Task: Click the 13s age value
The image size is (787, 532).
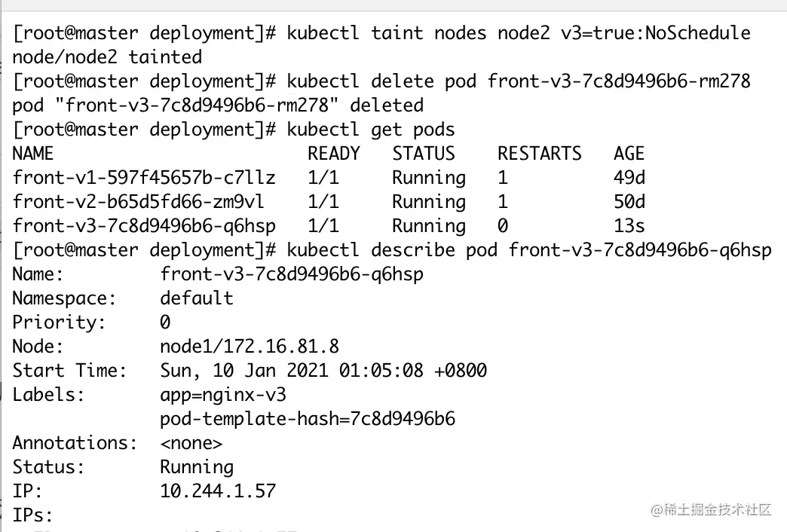Action: point(629,226)
